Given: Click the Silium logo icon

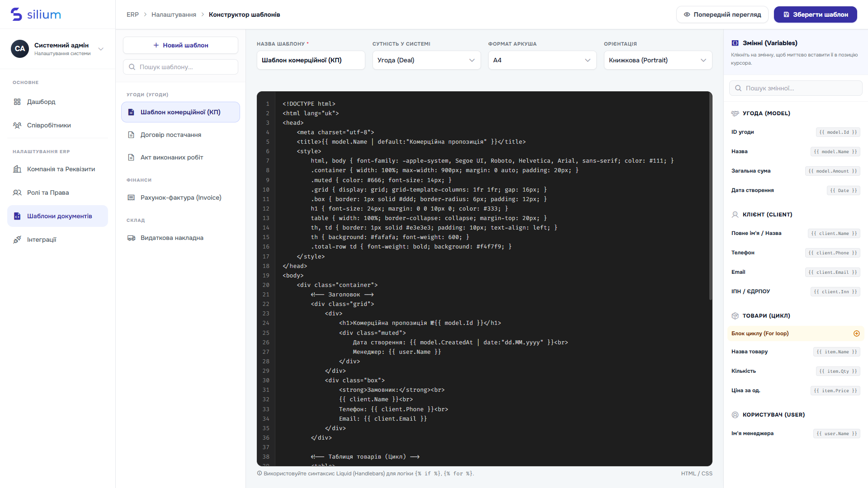Looking at the screenshot, I should click(16, 14).
